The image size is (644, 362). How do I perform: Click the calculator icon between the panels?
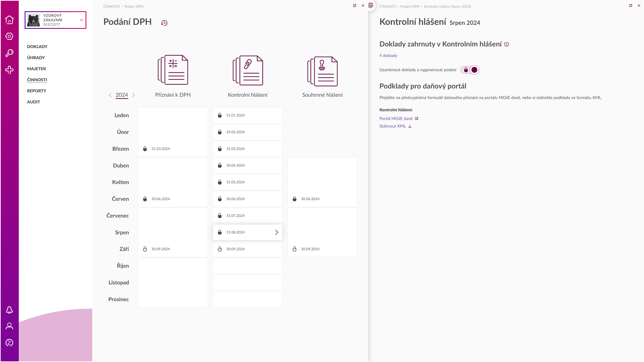371,5
